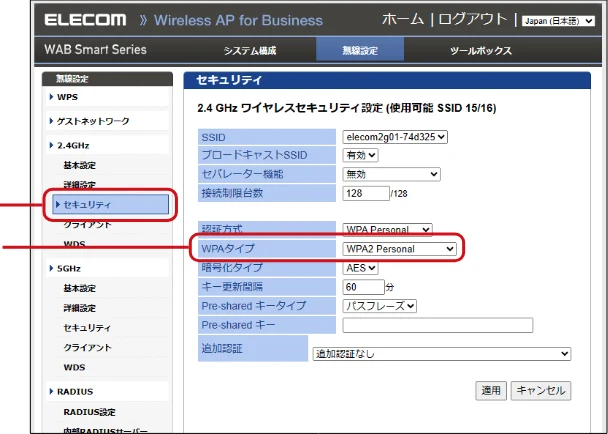Click the 適用 button
608x434 pixels.
click(491, 391)
